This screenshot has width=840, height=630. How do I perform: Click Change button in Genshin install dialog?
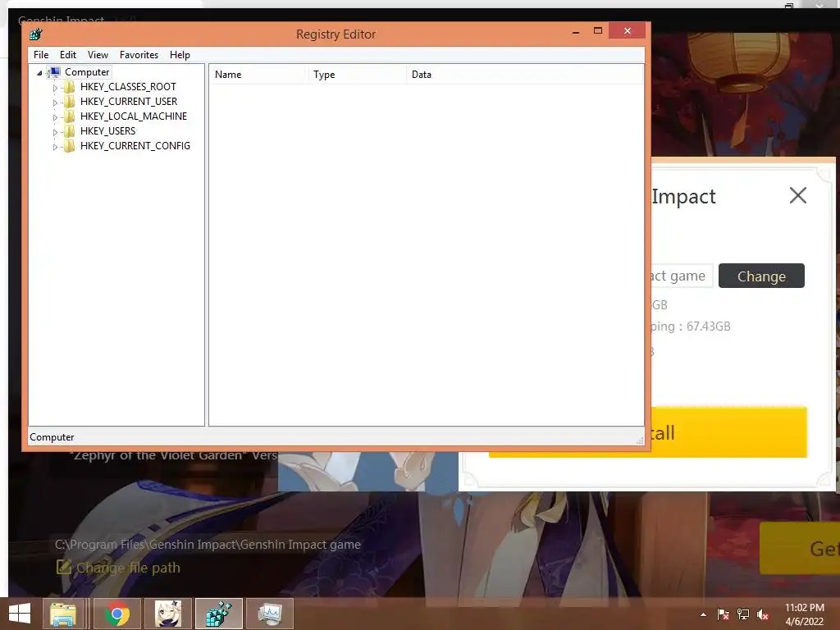761,276
